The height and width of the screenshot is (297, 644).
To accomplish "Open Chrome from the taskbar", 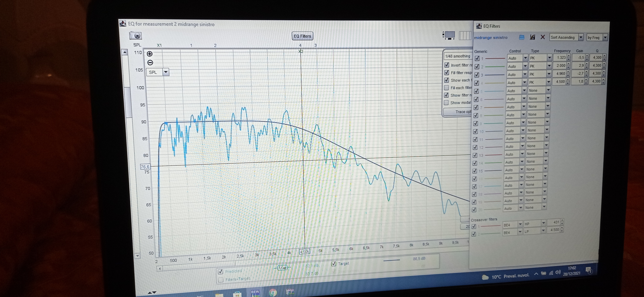I will [273, 292].
